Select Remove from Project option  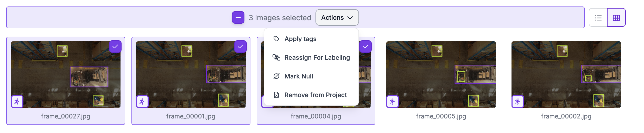(x=315, y=95)
